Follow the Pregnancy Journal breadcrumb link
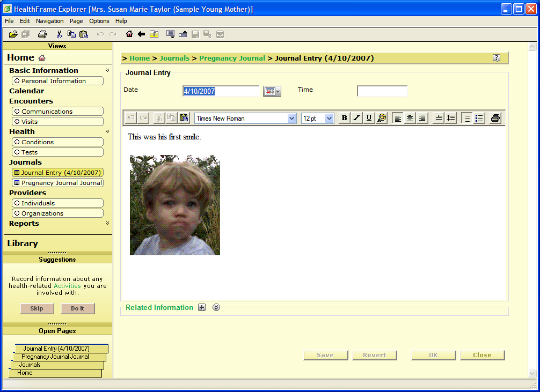Image resolution: width=540 pixels, height=392 pixels. [x=232, y=58]
